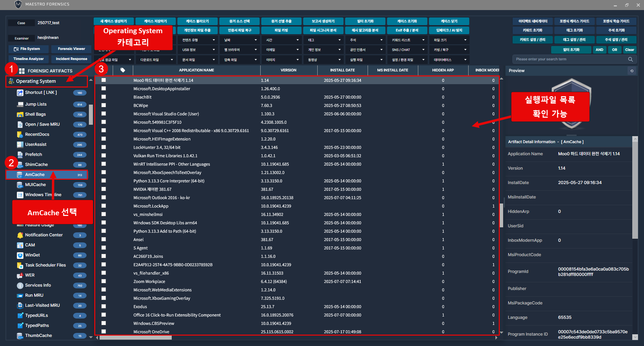Click the tag icon in the column header
The width and height of the screenshot is (644, 346).
click(x=123, y=70)
